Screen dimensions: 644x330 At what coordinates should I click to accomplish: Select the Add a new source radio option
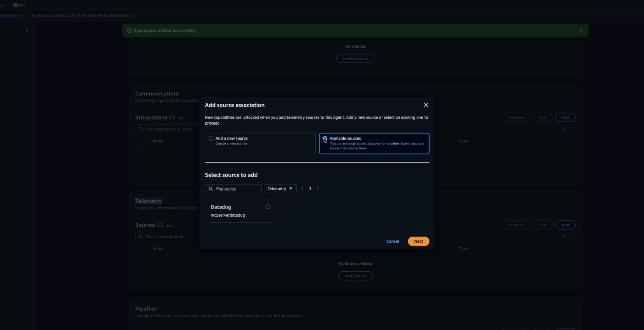click(x=211, y=138)
